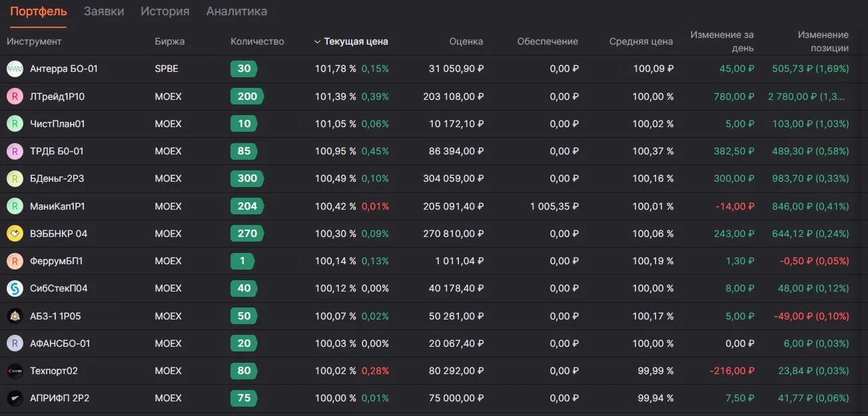Sort by the Инструмент column header

pos(34,41)
